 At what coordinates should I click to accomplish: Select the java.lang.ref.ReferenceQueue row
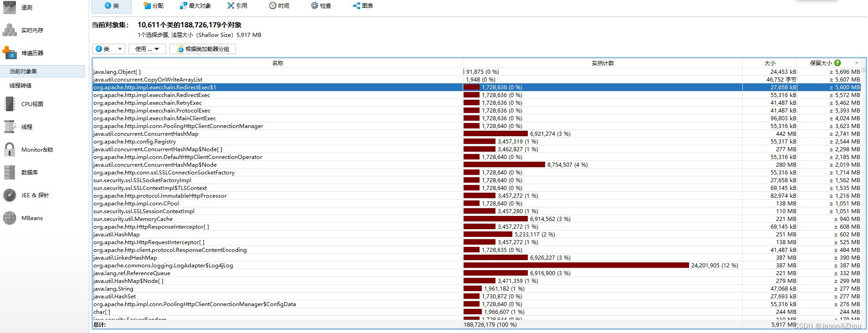477,273
